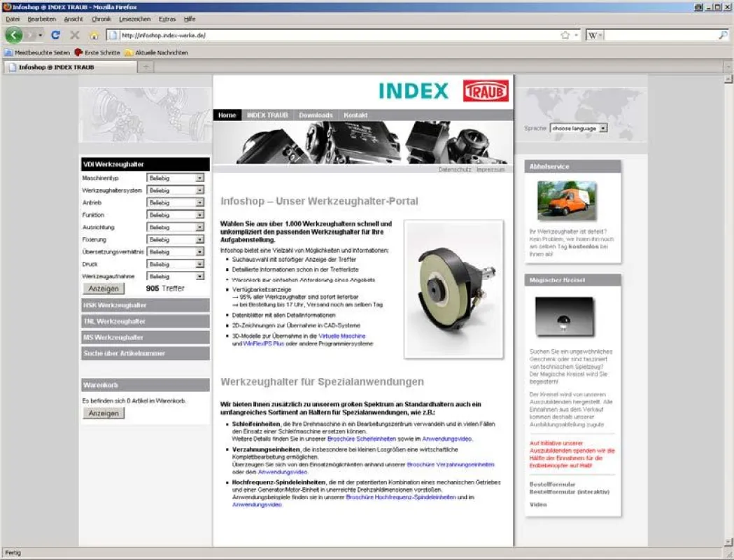Click the scrollbar down arrow
734x560 pixels.
[728, 542]
